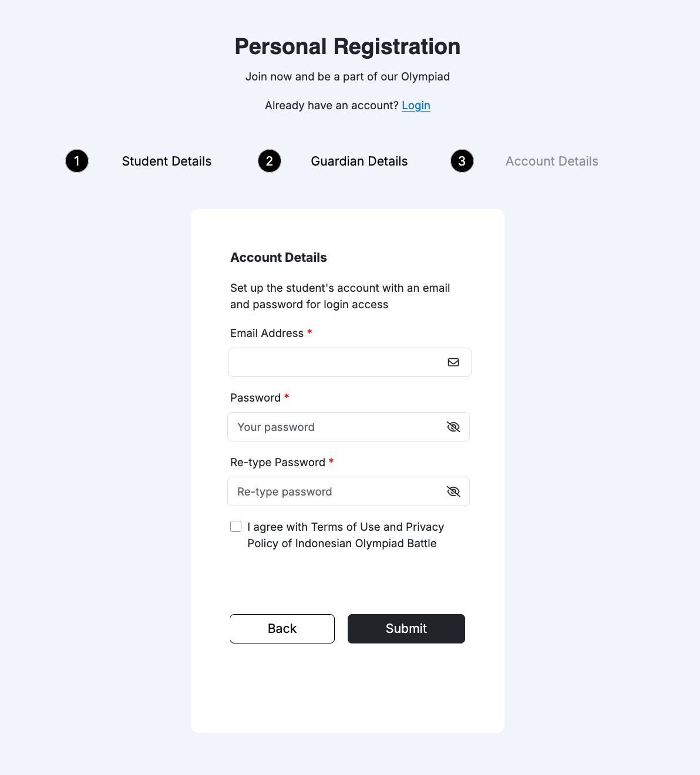Click the Terms of Use agreement text
This screenshot has height=775, width=700.
pyautogui.click(x=345, y=535)
